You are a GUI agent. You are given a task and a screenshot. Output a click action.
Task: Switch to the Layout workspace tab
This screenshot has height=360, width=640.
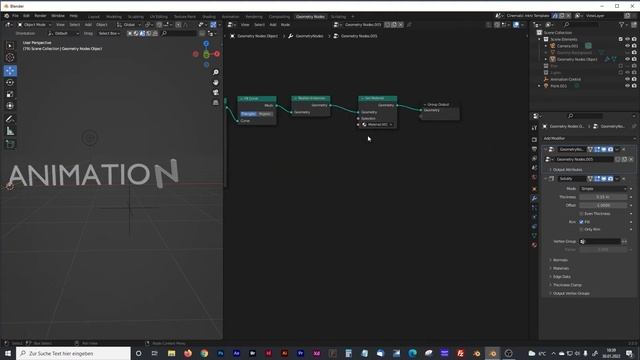[x=93, y=17]
